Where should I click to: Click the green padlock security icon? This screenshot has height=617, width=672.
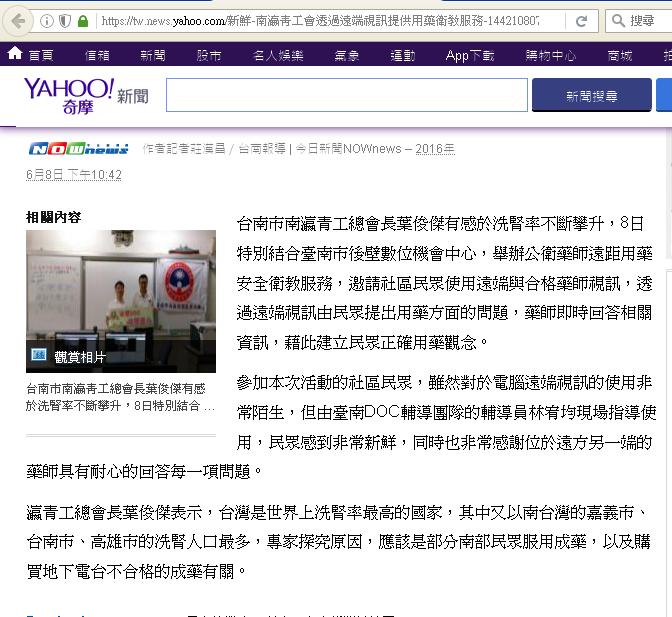83,21
